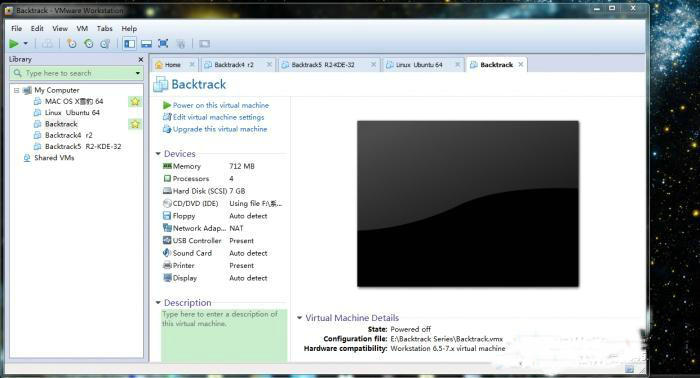700x378 pixels.
Task: Open the Edit menu
Action: (37, 29)
